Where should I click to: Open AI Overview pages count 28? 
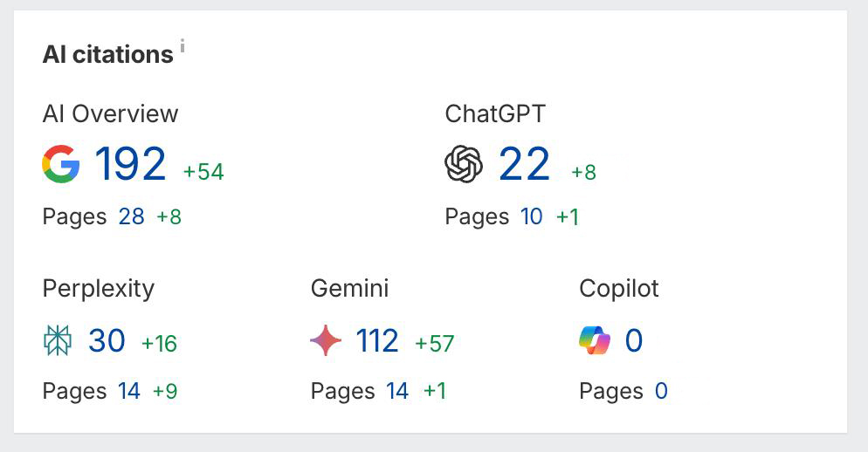pos(131,216)
